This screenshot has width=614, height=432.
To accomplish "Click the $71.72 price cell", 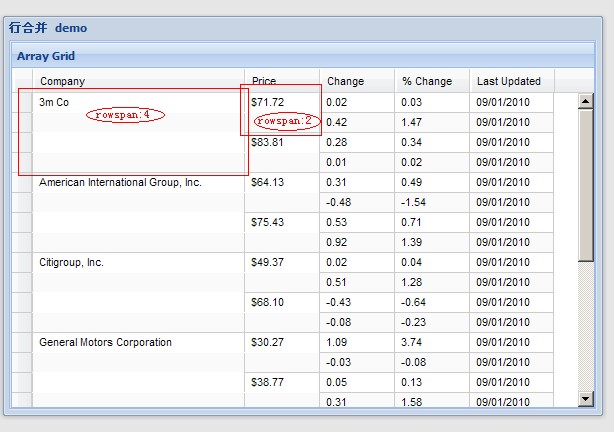I will [x=268, y=102].
